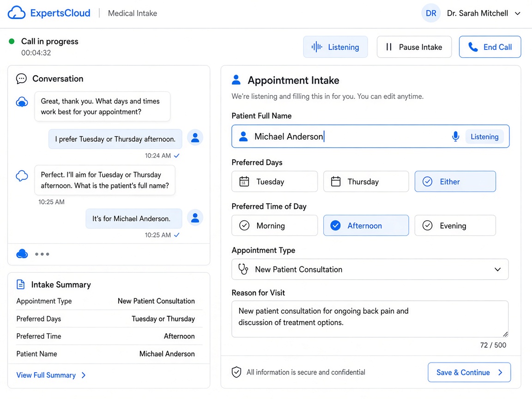Click the Listening badge inside the name field
The width and height of the screenshot is (532, 399).
(484, 137)
